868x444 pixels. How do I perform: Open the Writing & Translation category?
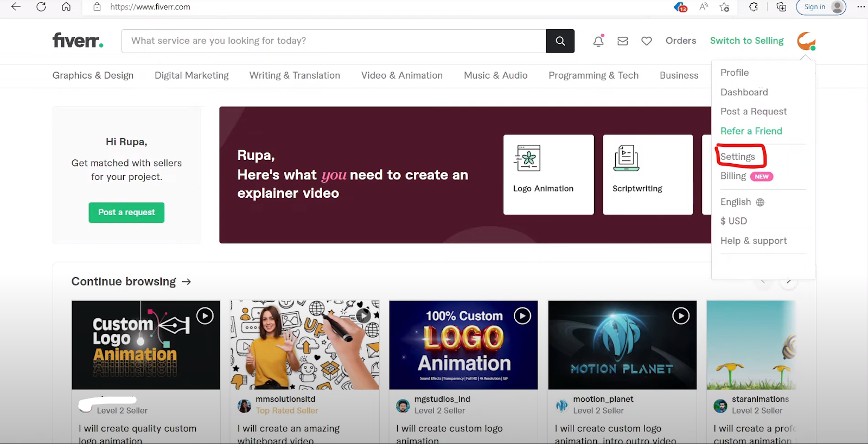295,75
